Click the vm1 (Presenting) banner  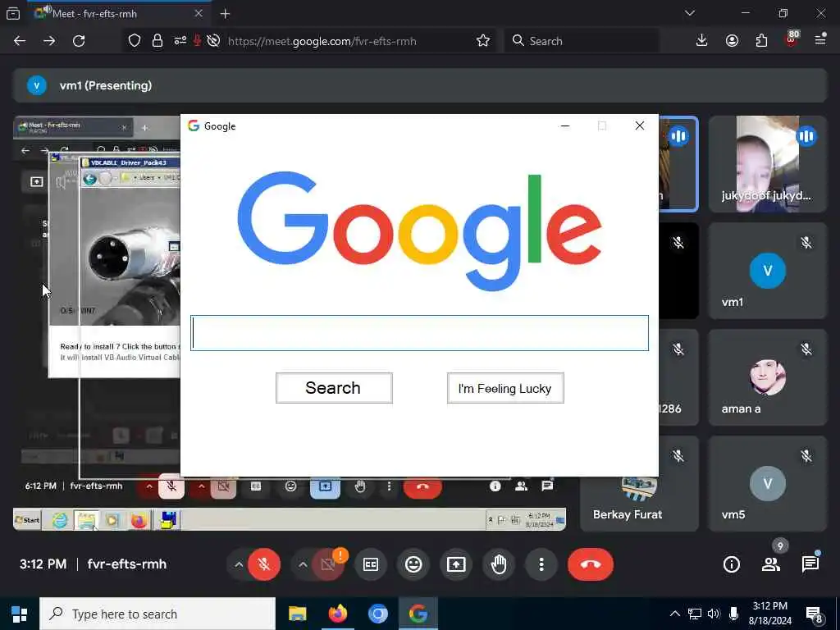point(420,85)
